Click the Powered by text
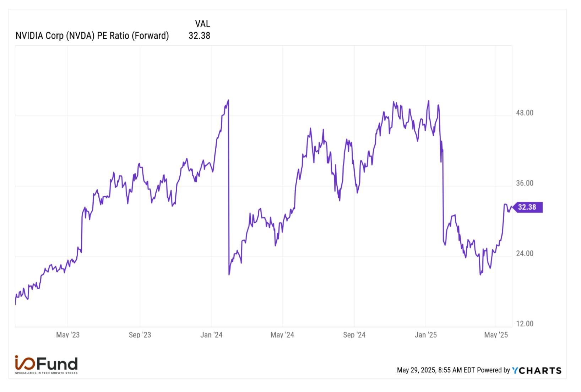The height and width of the screenshot is (392, 581). pos(493,370)
